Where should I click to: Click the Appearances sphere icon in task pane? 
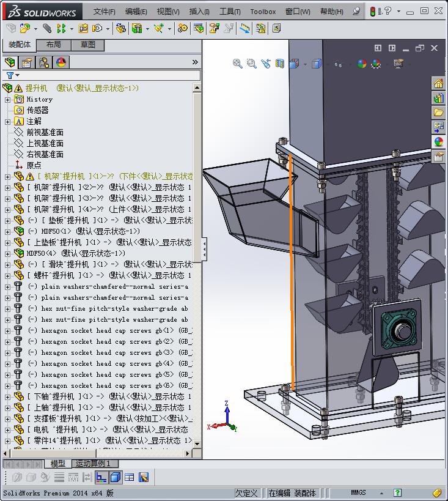tap(439, 142)
